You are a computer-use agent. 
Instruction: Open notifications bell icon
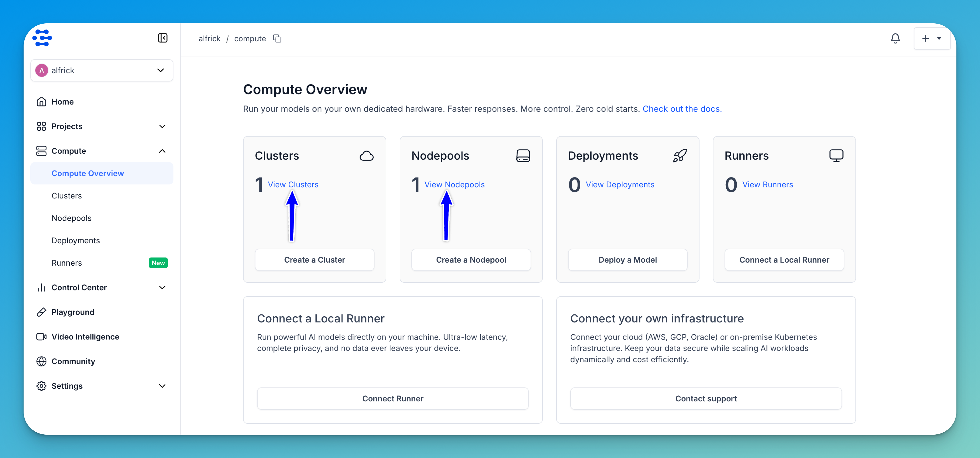pos(895,39)
